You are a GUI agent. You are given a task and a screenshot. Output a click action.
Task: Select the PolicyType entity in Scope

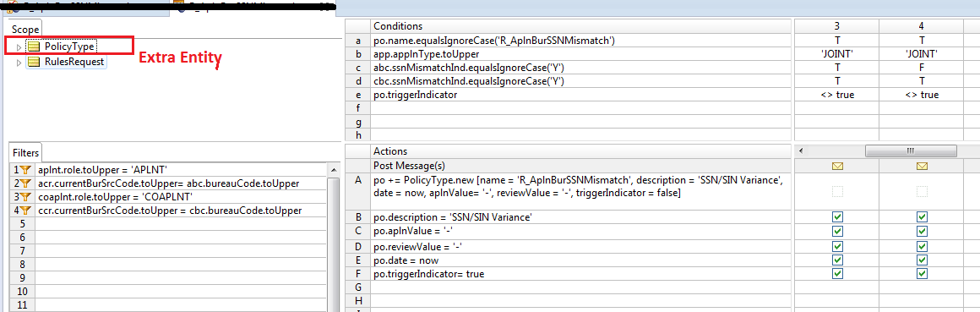[x=69, y=47]
